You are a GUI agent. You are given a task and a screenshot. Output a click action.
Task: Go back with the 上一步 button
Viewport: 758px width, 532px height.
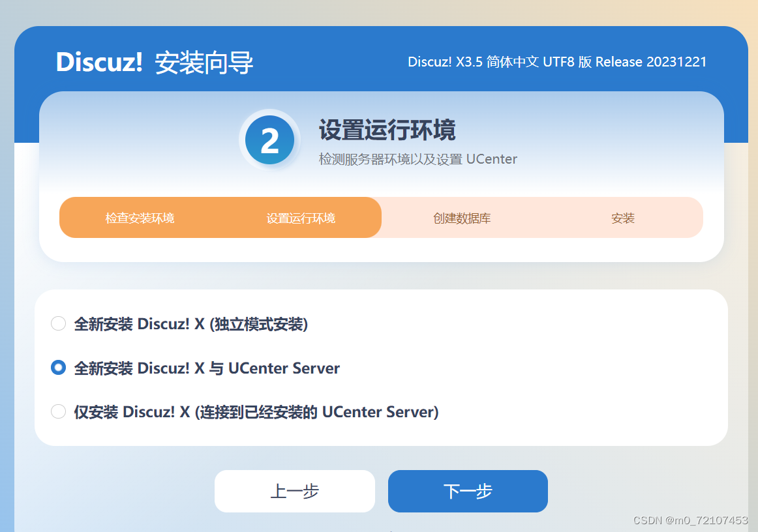click(294, 491)
